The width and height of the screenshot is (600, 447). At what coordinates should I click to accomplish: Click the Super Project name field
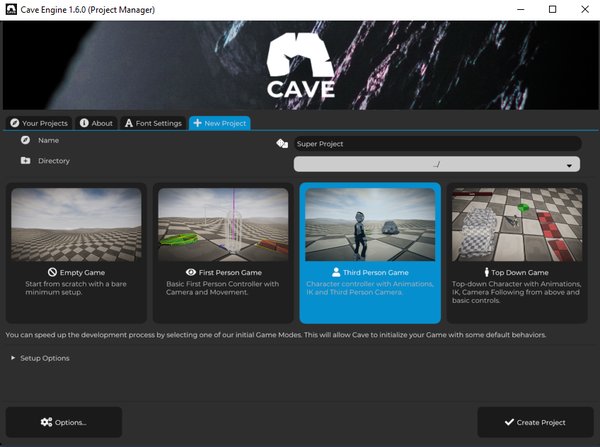tap(437, 144)
